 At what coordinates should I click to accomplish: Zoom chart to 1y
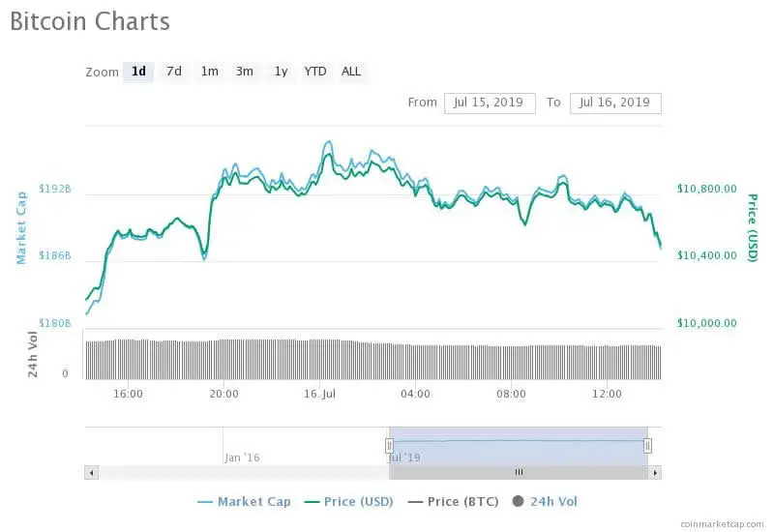(x=281, y=72)
